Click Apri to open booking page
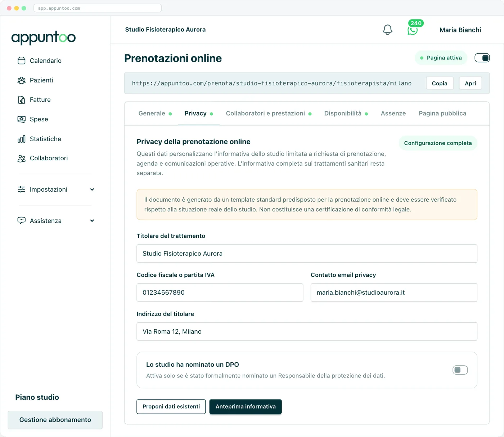The width and height of the screenshot is (504, 437). point(470,83)
